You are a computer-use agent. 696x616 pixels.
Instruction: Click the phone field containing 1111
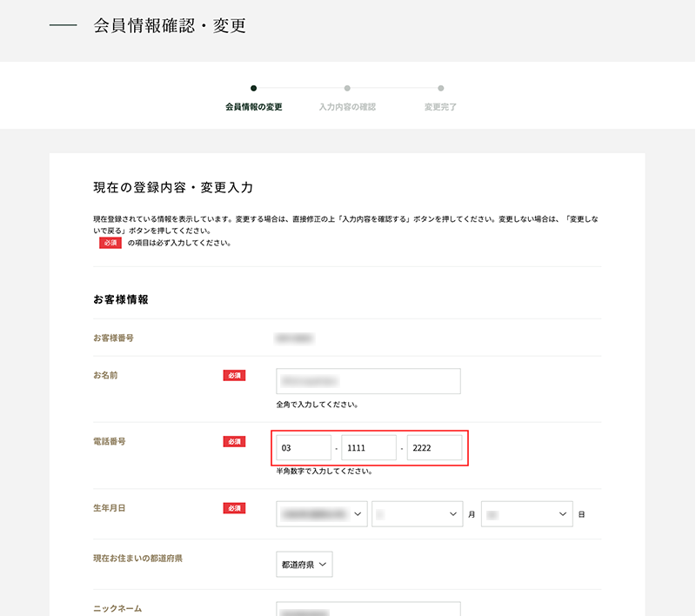point(369,448)
